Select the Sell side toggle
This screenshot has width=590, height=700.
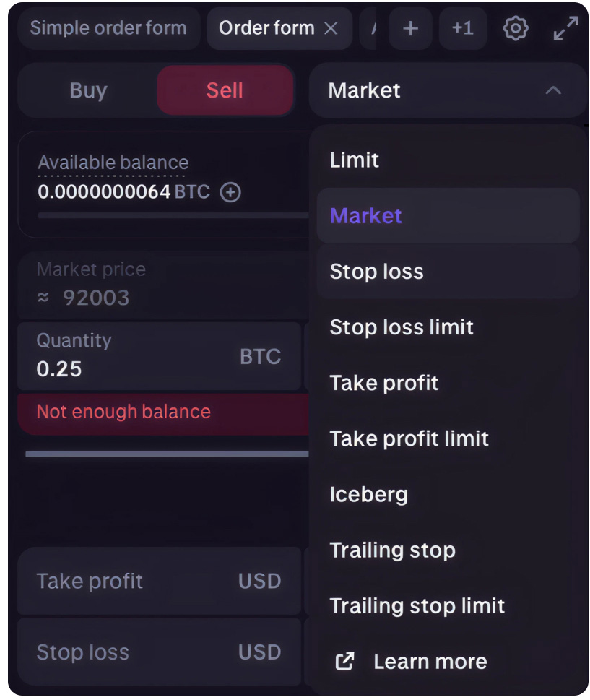coord(225,91)
